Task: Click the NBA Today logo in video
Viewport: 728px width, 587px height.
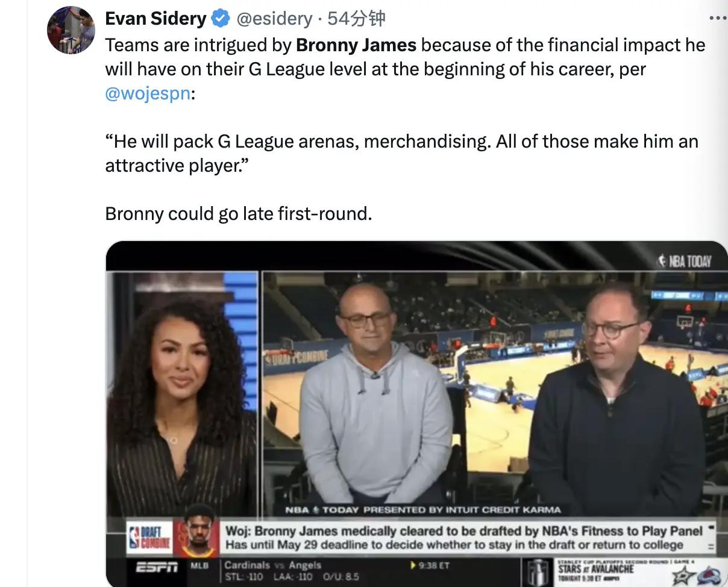Action: tap(683, 261)
